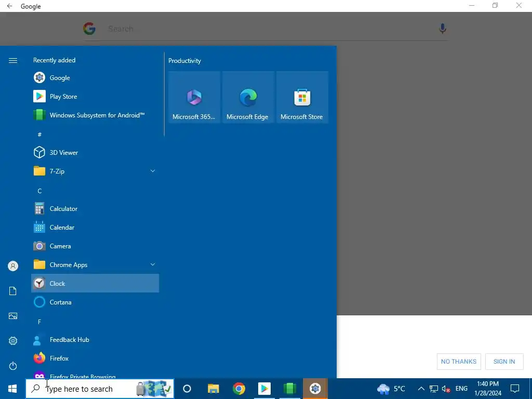Show hidden system tray icons

pos(421,389)
